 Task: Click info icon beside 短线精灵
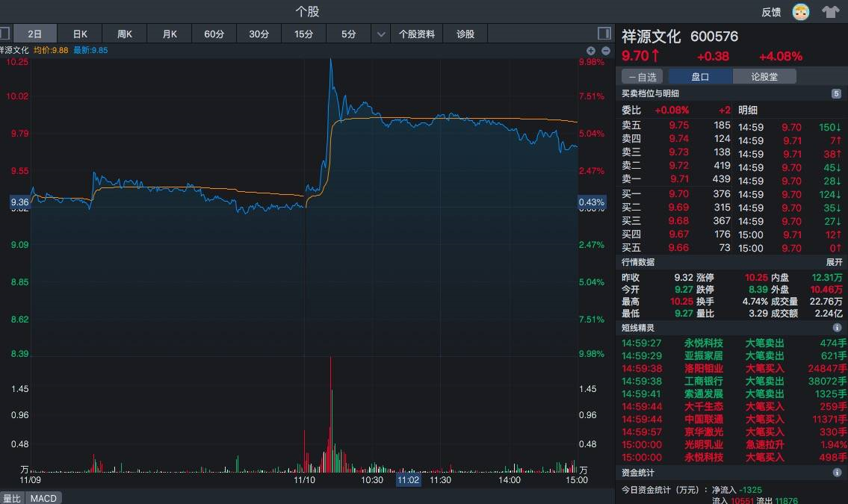[x=837, y=328]
